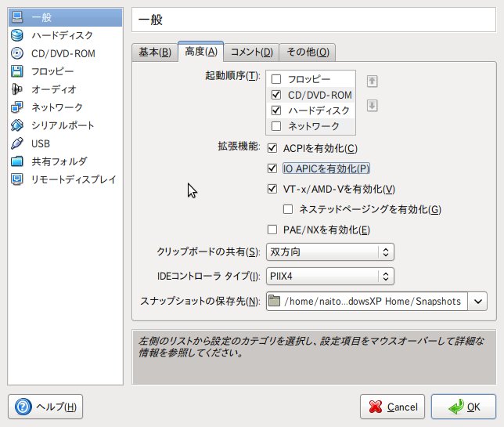This screenshot has height=427, width=504.
Task: Enable ネットワーク in boot order
Action: 276,126
